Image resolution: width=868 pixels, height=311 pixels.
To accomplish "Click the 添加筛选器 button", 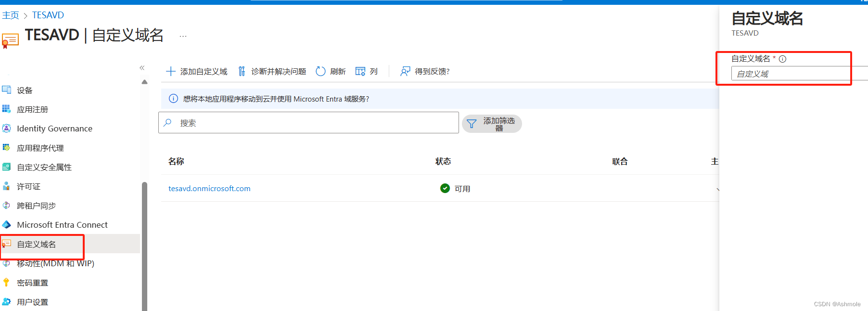I will coord(492,124).
